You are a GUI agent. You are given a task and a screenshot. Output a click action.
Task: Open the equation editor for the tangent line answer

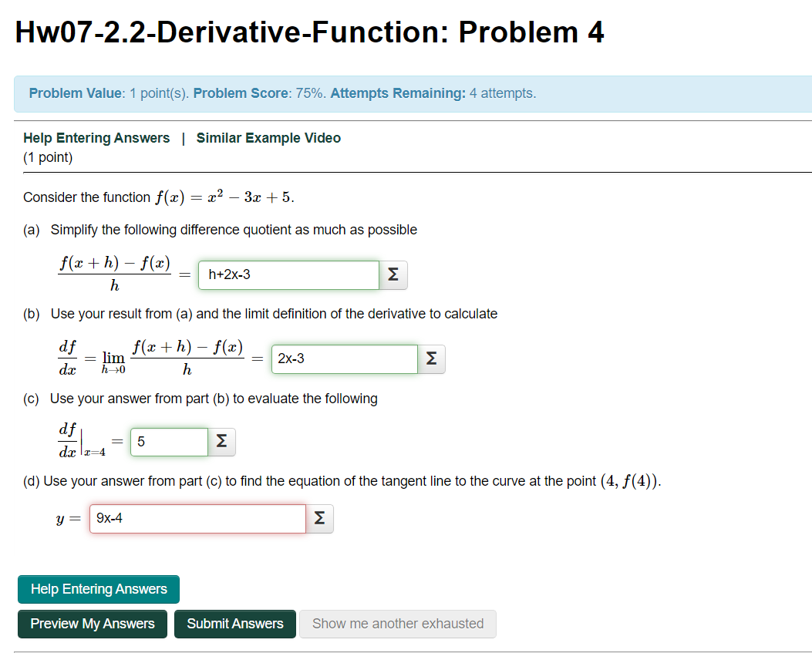click(x=320, y=519)
